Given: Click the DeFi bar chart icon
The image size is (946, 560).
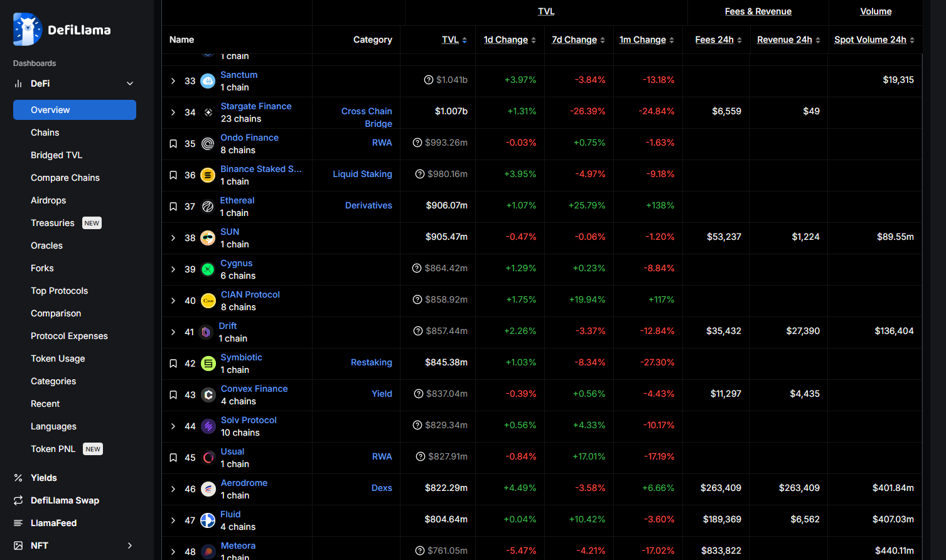Looking at the screenshot, I should pyautogui.click(x=18, y=83).
